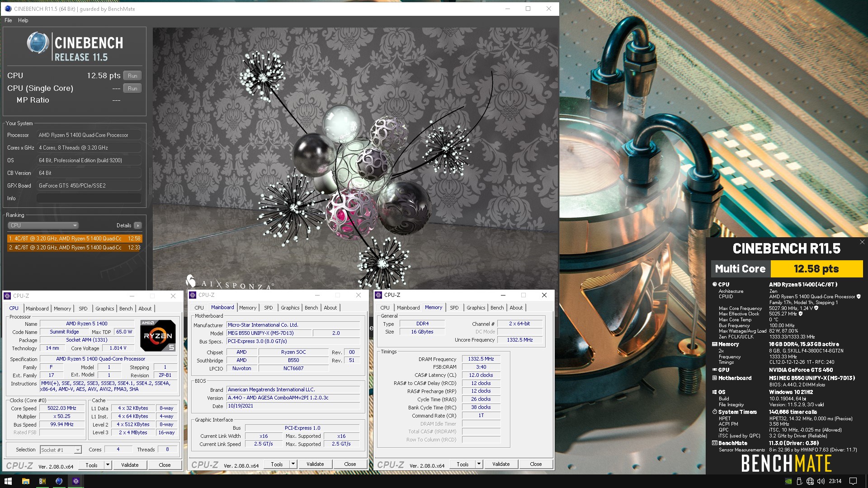Run the CPU (Single Core) test
This screenshot has height=488, width=868.
click(132, 89)
